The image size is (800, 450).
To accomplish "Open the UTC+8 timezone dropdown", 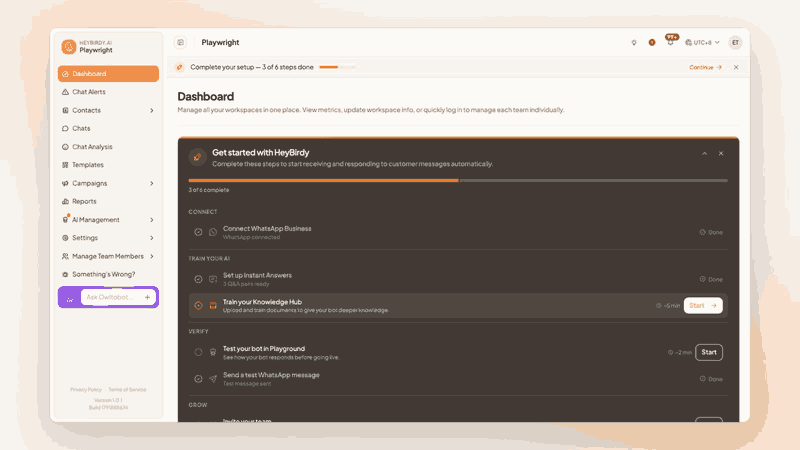I will 702,42.
